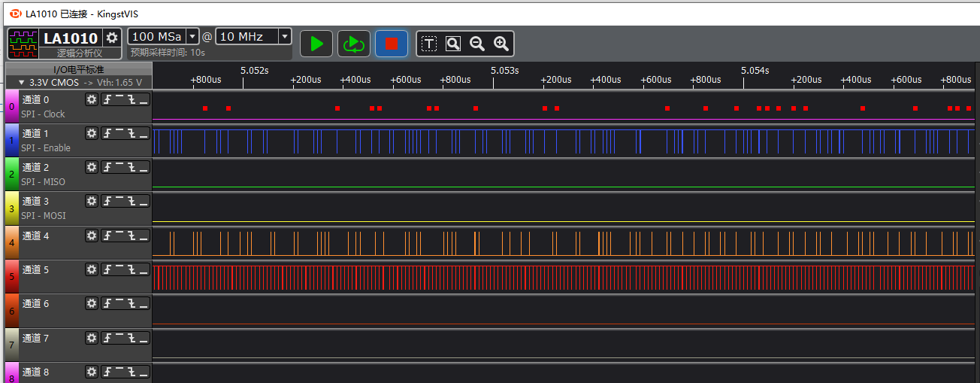Open settings gear for 通道 4
This screenshot has width=980, height=383.
(x=92, y=236)
